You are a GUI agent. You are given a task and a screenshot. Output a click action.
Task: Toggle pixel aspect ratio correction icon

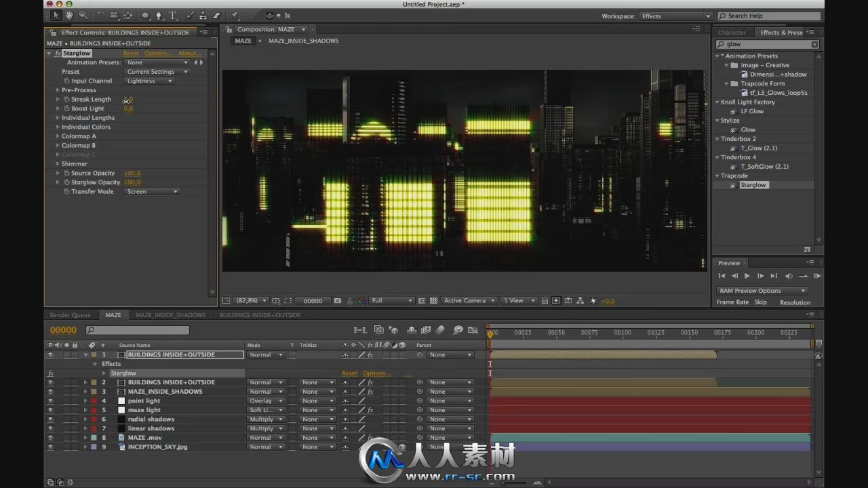(x=544, y=300)
